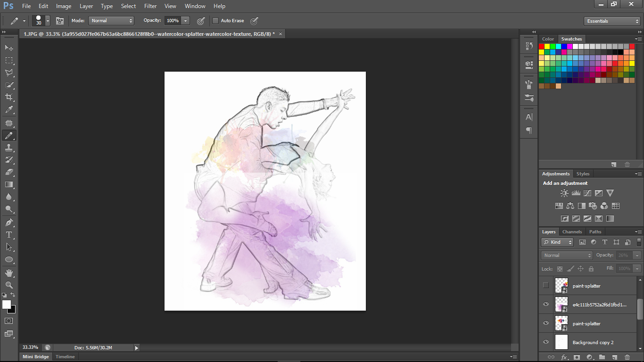Toggle Lock position for the layer
The image size is (644, 362).
[x=580, y=269]
